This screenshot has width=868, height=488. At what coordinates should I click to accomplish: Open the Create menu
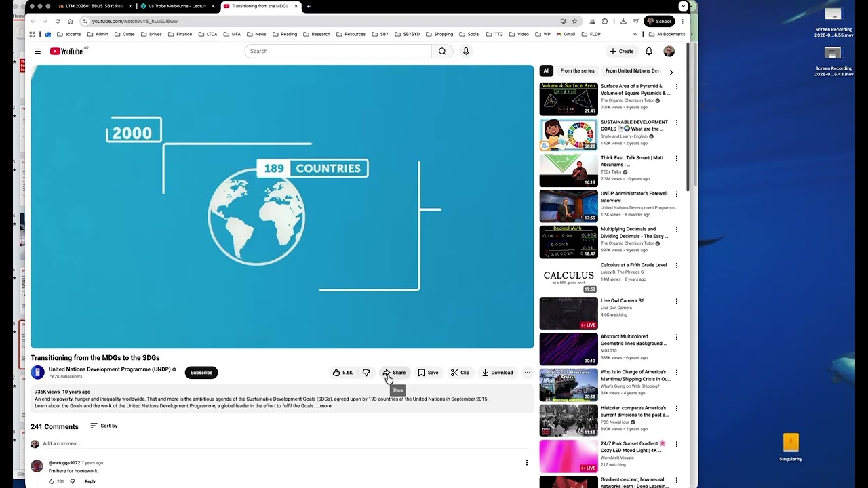click(621, 51)
